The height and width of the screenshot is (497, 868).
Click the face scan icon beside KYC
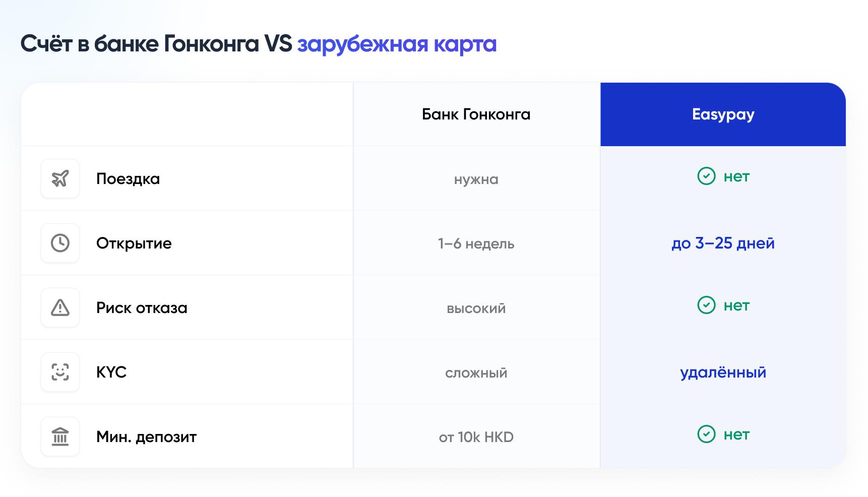tap(60, 372)
